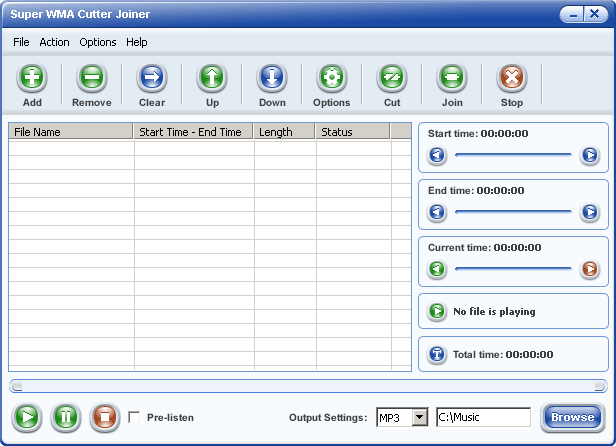The height and width of the screenshot is (446, 616).
Task: Click orange right arrow under Current time
Action: pyautogui.click(x=590, y=269)
